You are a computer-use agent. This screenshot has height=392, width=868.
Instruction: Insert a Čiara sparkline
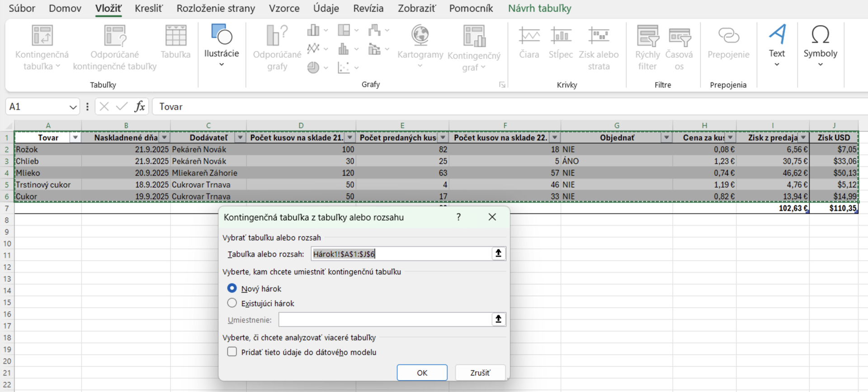click(x=529, y=42)
